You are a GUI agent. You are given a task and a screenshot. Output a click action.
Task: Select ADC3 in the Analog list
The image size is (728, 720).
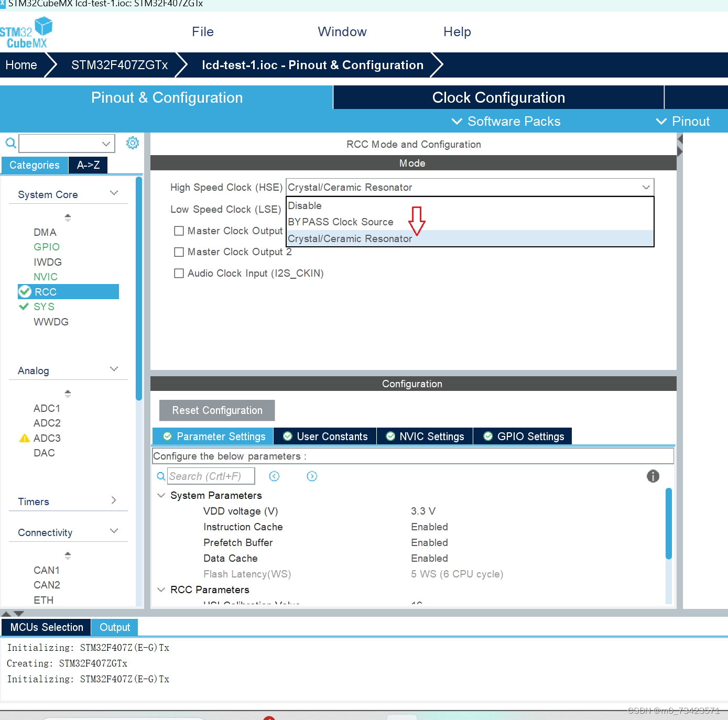(47, 438)
